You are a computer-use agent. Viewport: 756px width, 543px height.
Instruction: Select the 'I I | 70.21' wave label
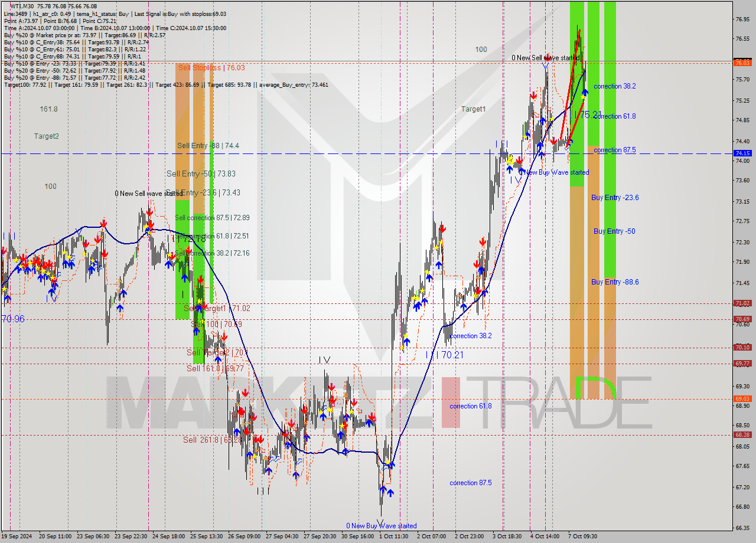click(444, 355)
